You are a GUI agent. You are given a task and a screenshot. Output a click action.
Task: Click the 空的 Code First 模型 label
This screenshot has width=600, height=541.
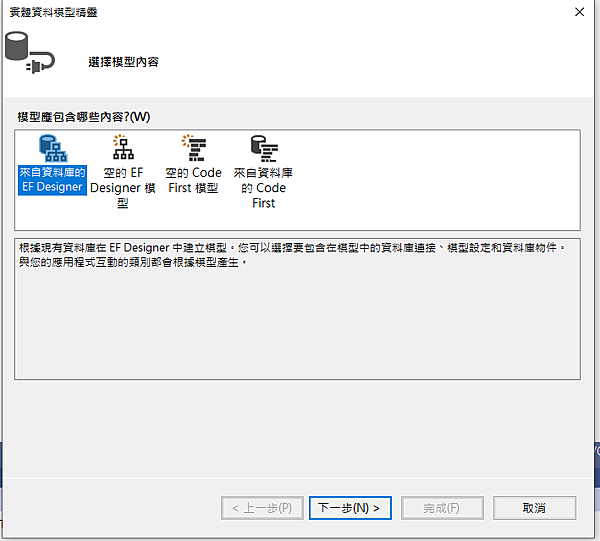tap(194, 180)
